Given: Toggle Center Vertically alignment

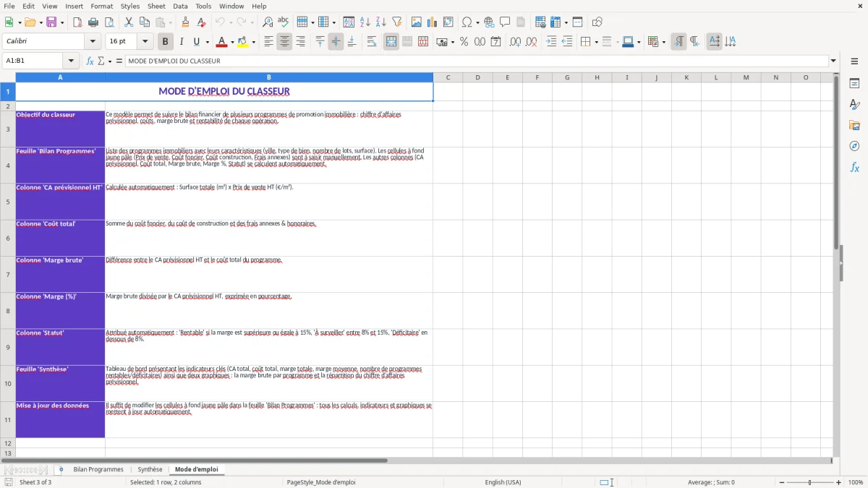Looking at the screenshot, I should (336, 42).
